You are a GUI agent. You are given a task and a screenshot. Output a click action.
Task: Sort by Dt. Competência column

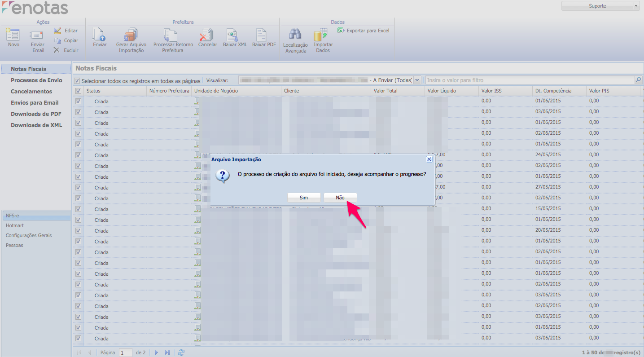tap(560, 91)
